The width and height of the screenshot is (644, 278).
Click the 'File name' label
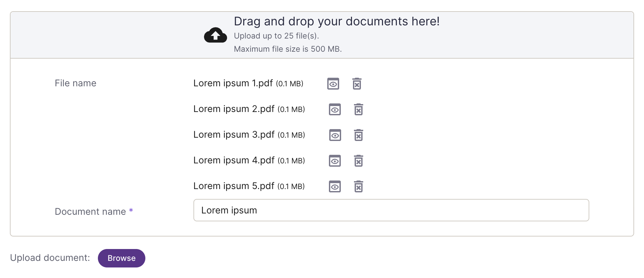tap(75, 83)
